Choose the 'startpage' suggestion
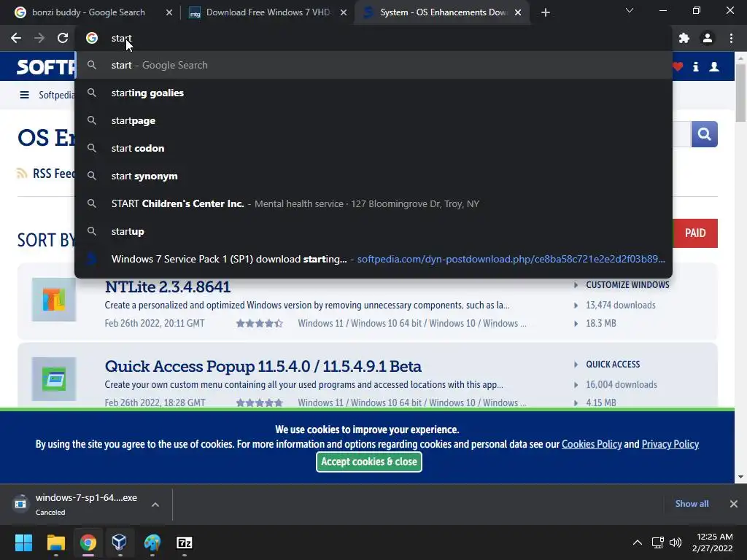This screenshot has width=747, height=560. 373,120
